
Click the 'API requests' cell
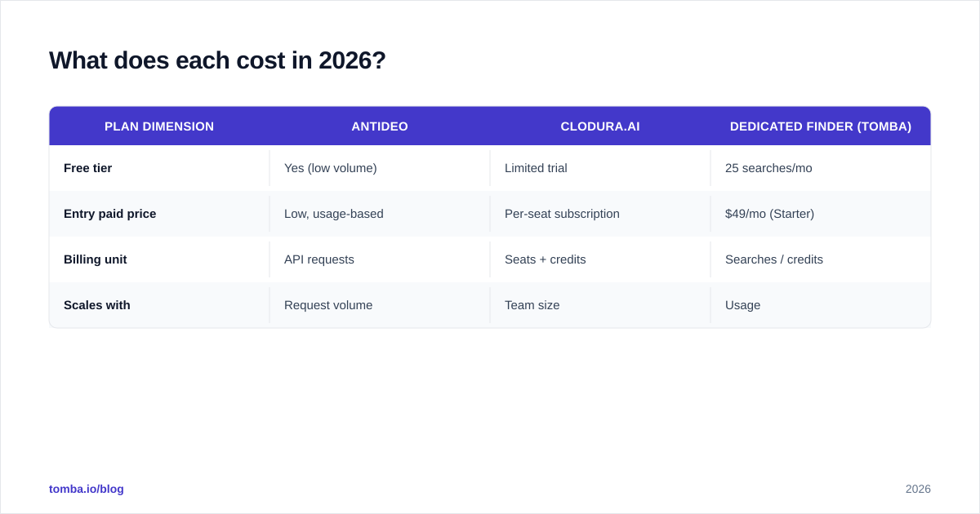pyautogui.click(x=380, y=259)
